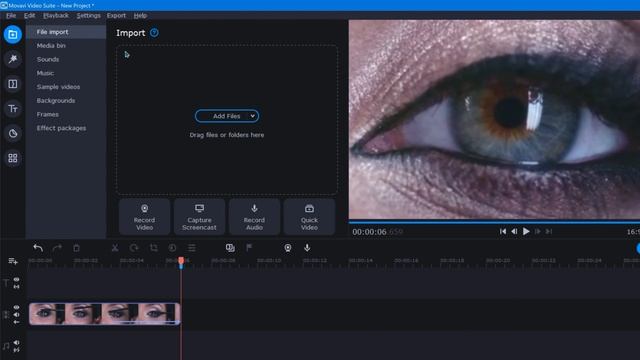Expand the Add Files dropdown arrow
The image size is (640, 360).
click(253, 116)
